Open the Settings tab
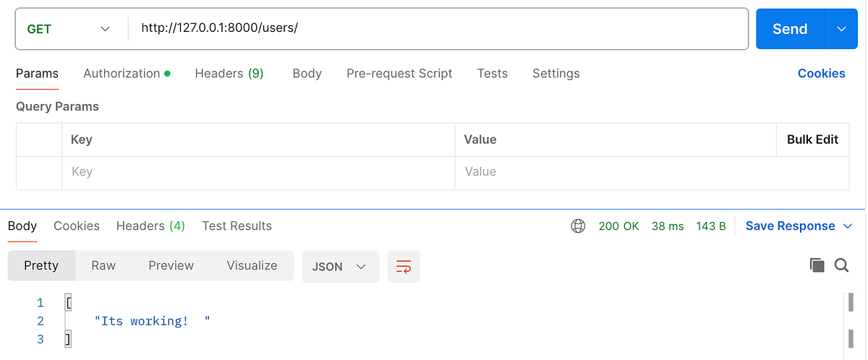The image size is (868, 360). click(x=556, y=73)
